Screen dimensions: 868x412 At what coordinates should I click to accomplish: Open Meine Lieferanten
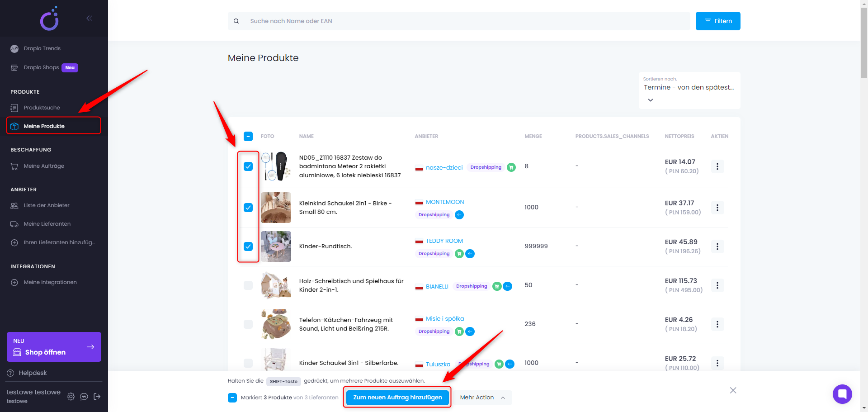(47, 224)
